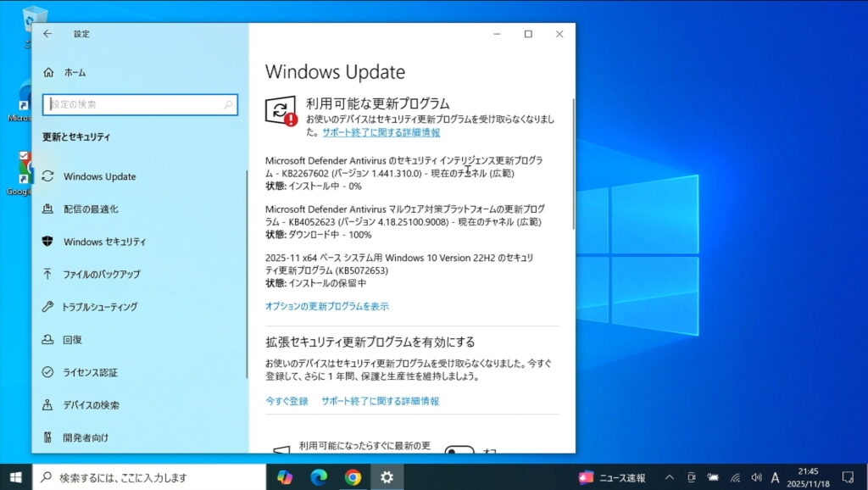The width and height of the screenshot is (868, 490).
Task: Click オプションの更新プログラムを表示 link
Action: pyautogui.click(x=327, y=306)
